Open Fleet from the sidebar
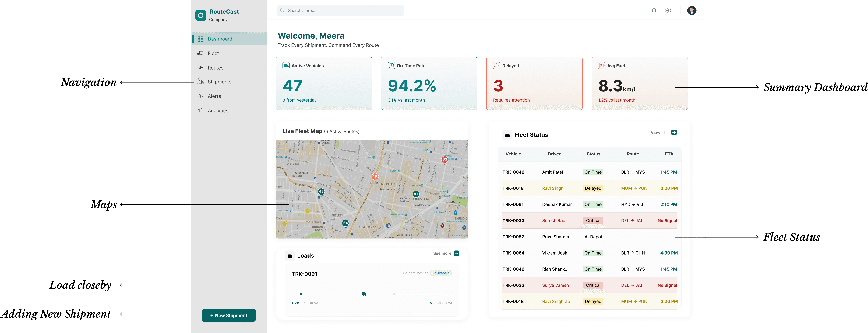868x333 pixels. (x=213, y=53)
